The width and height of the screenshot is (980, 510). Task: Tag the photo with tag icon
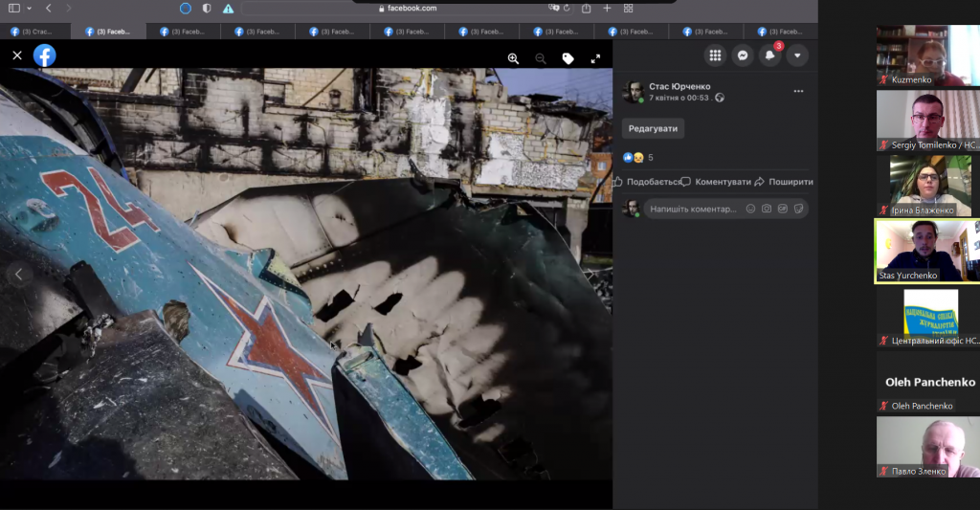568,58
